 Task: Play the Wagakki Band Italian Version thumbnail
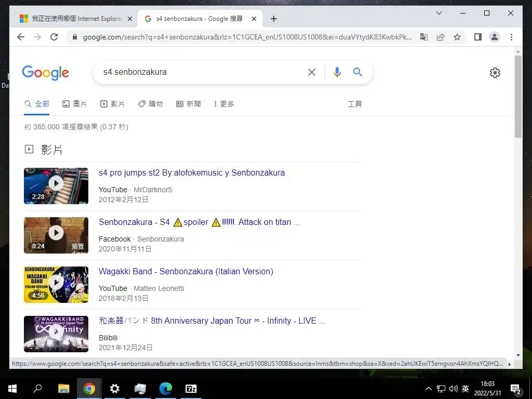(56, 285)
